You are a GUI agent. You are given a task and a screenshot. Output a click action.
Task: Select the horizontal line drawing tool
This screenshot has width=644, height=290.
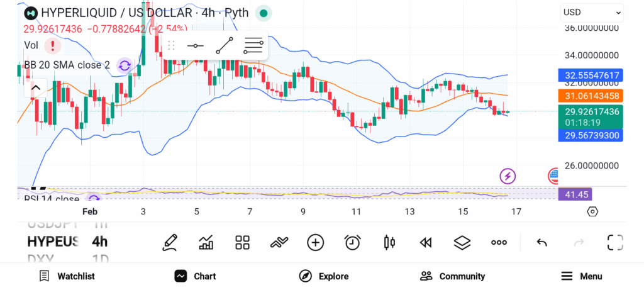tap(196, 45)
